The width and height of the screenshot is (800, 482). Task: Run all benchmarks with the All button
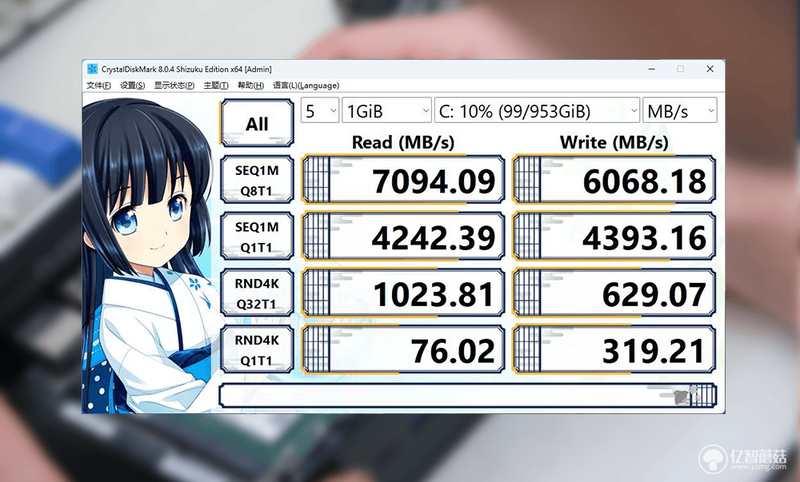pyautogui.click(x=257, y=123)
